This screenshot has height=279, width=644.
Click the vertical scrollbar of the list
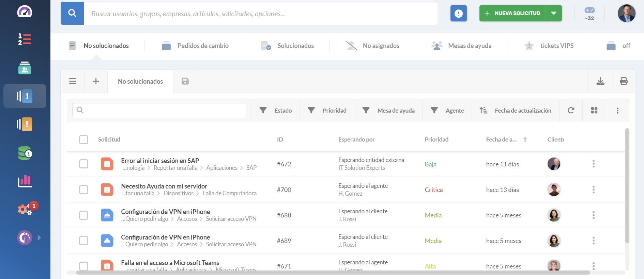click(x=627, y=186)
